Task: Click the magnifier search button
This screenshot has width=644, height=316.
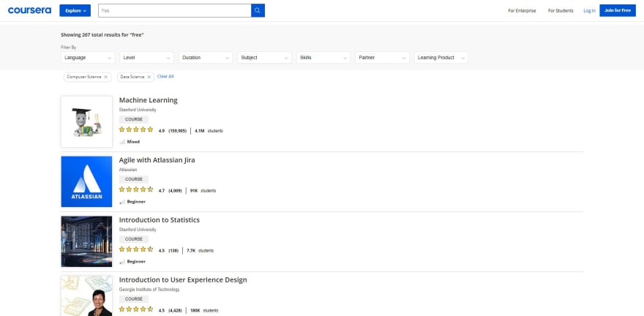Action: tap(258, 11)
